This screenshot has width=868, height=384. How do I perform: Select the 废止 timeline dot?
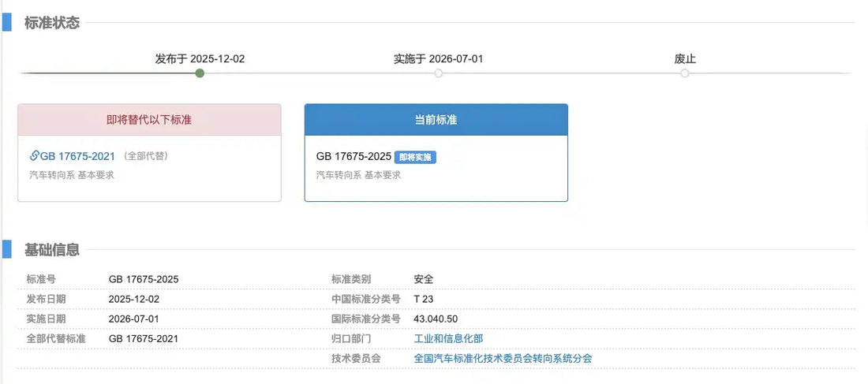[685, 73]
